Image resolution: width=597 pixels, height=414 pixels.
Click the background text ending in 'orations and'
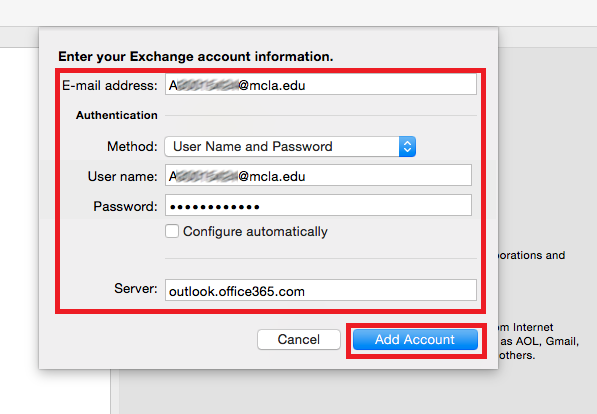[x=532, y=255]
